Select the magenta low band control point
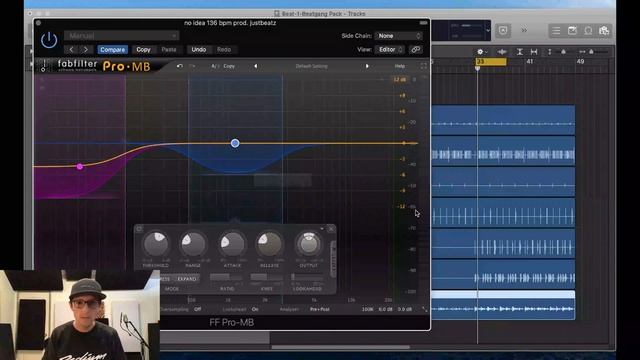 [x=80, y=167]
